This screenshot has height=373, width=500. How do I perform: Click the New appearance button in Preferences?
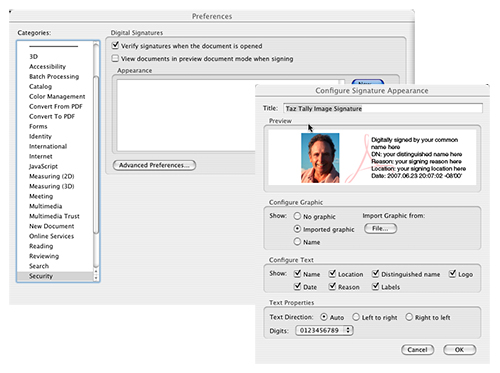coord(368,82)
